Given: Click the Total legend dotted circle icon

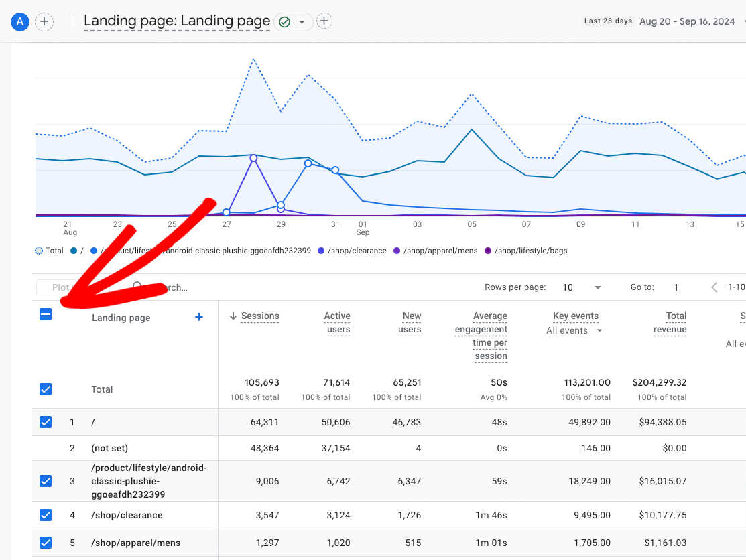Looking at the screenshot, I should click(39, 251).
